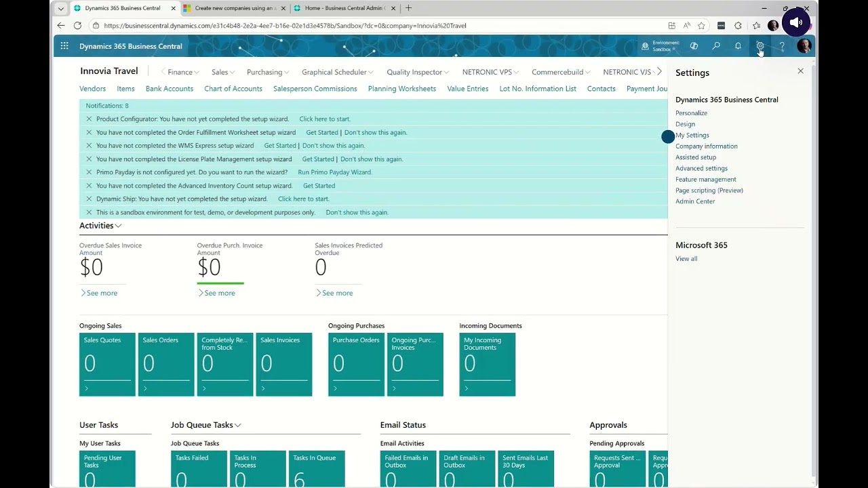Open Admin Center link
Image resolution: width=868 pixels, height=488 pixels.
point(695,201)
